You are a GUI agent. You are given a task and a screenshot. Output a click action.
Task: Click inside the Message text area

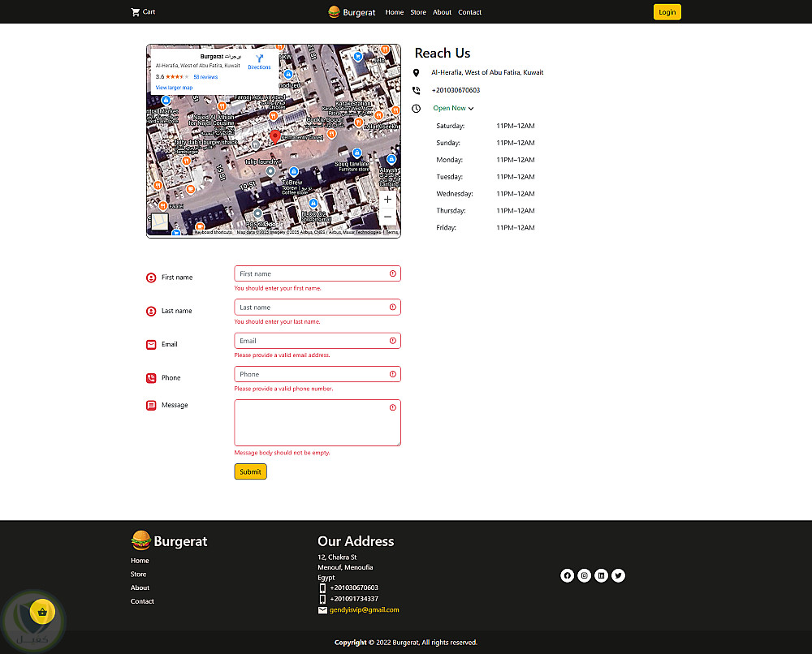317,423
